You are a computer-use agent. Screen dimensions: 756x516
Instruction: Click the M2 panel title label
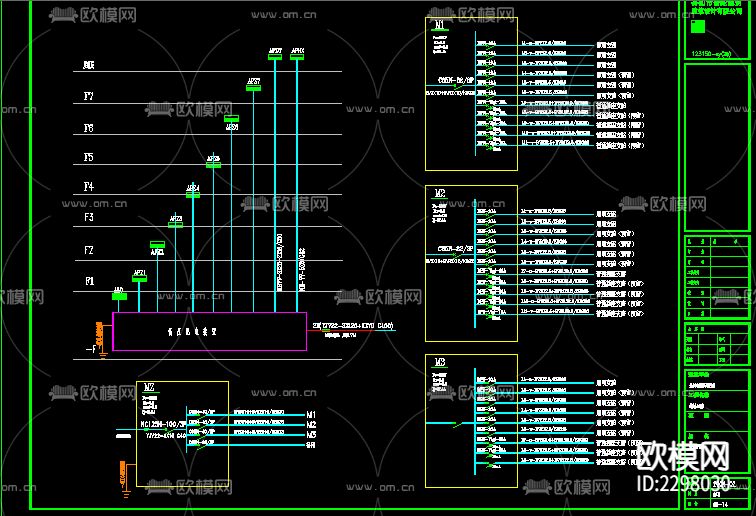tap(440, 192)
